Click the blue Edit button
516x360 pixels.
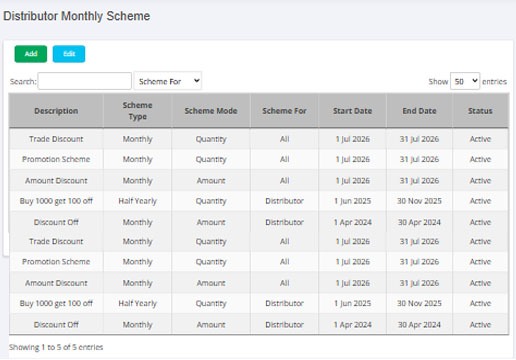coord(69,54)
